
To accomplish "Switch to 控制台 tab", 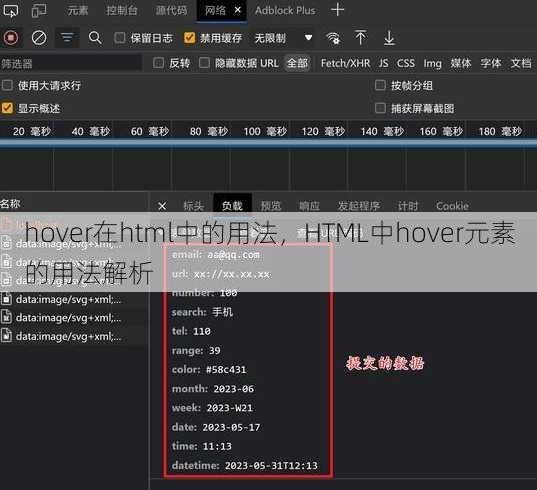I will 122,11.
